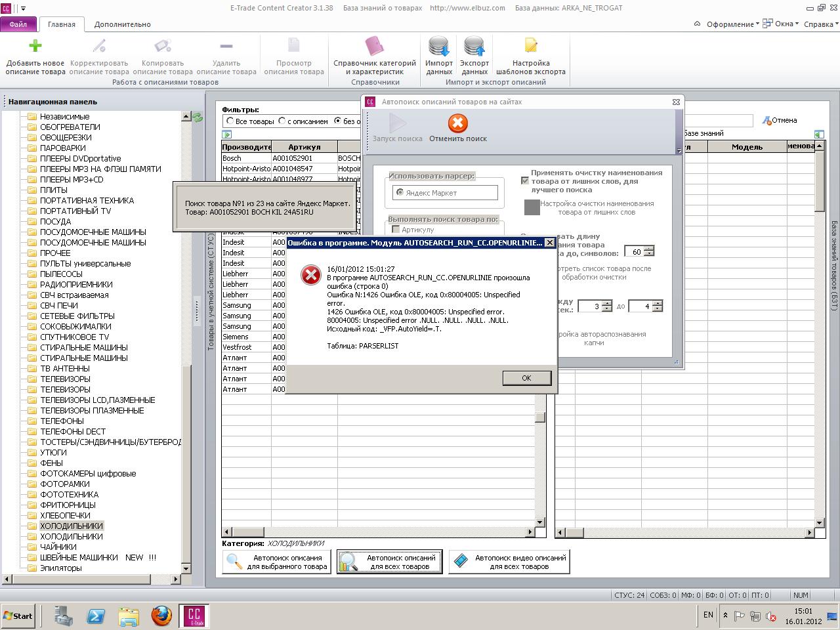This screenshot has width=840, height=630.
Task: Switch to the Главная ribbon tab
Action: click(62, 24)
